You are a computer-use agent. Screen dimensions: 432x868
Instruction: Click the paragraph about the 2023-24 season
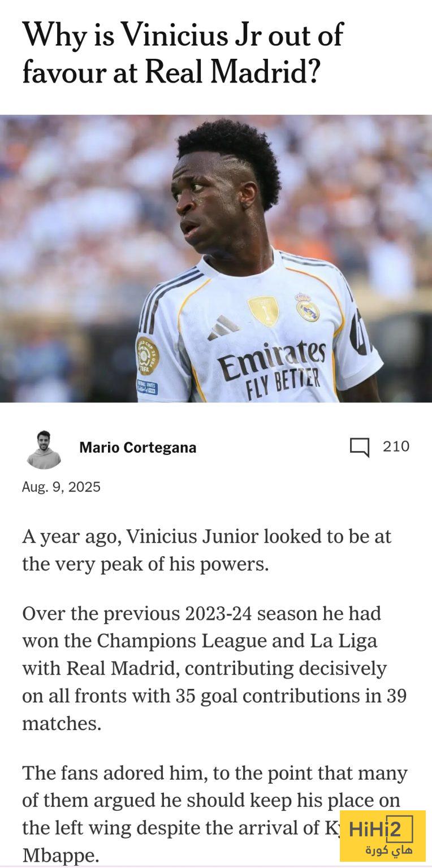pyautogui.click(x=214, y=669)
